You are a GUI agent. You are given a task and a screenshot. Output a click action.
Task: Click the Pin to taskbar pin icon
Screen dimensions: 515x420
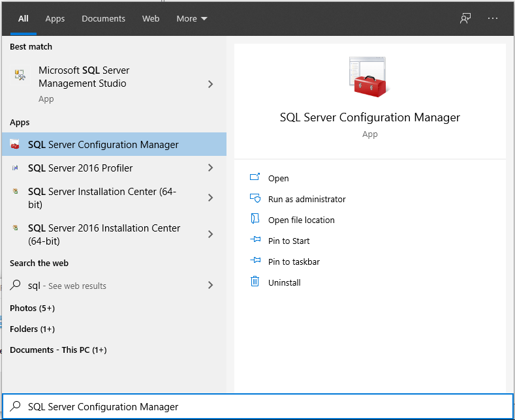coord(255,262)
